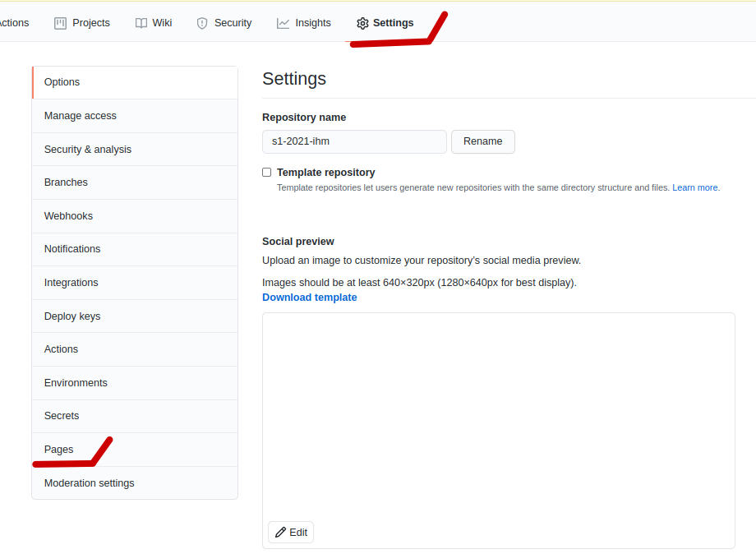Open Deploy keys settings

[72, 316]
